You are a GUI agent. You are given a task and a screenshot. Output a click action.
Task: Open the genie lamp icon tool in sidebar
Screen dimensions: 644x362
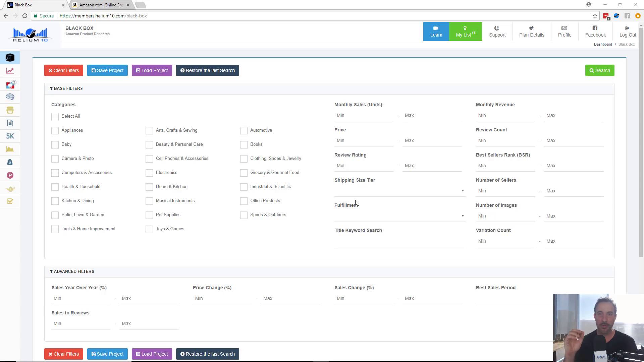(10, 189)
